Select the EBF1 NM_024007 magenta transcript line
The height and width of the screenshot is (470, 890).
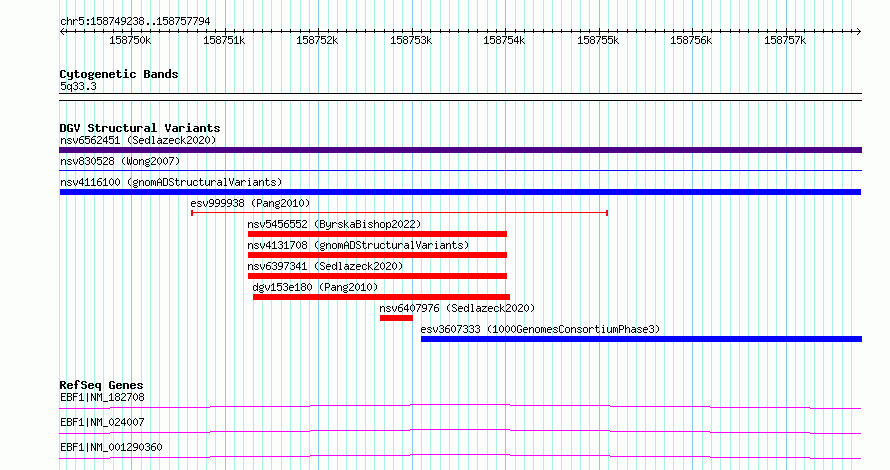(460, 431)
